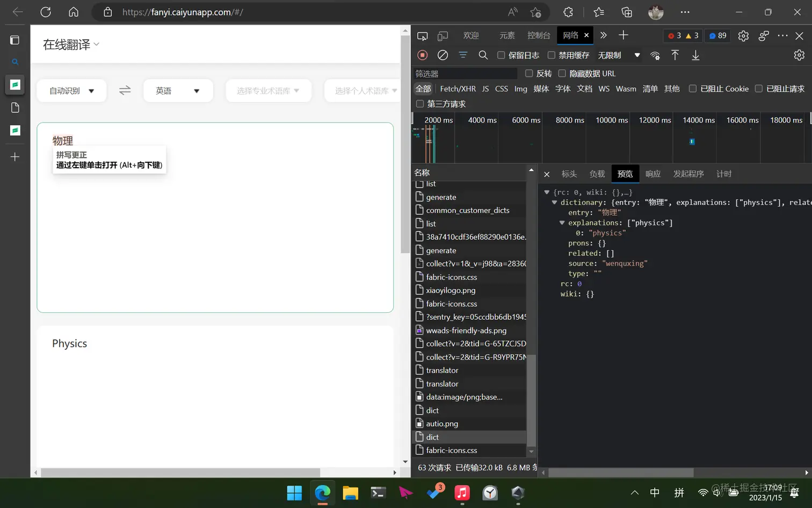Expand the 选择专业术语库 dropdown
The height and width of the screenshot is (508, 812).
tap(269, 91)
